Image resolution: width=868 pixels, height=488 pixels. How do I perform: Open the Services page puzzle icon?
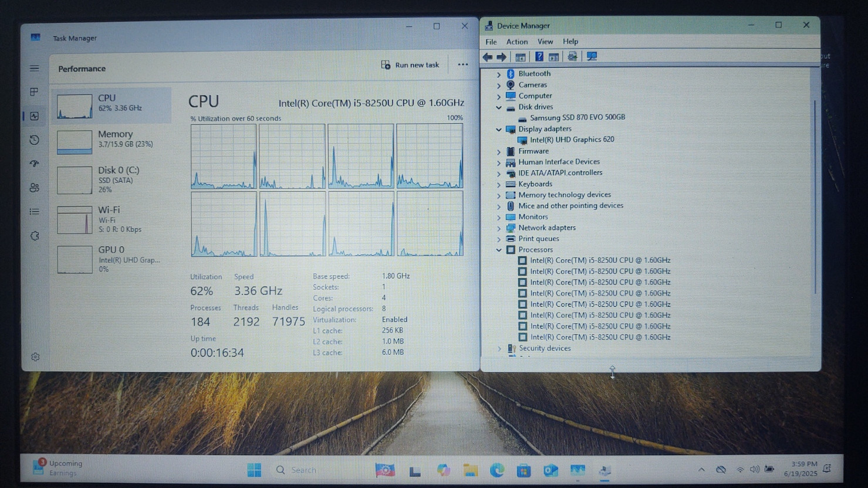[x=34, y=236]
